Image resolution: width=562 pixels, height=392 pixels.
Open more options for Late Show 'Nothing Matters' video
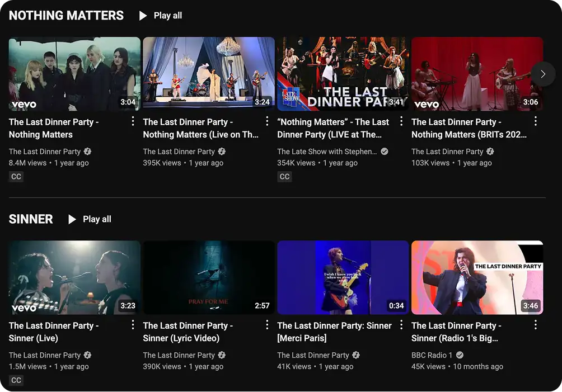tap(401, 121)
